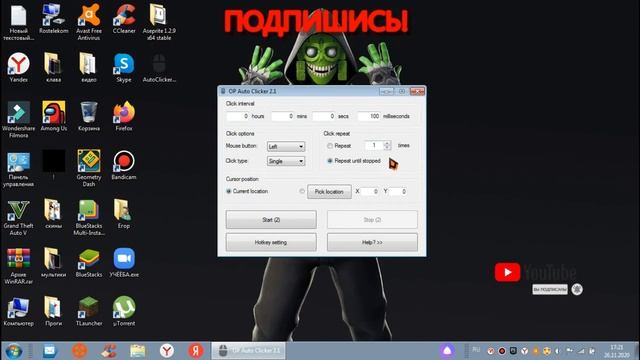The width and height of the screenshot is (640, 360).
Task: Open Bandicam desktop shortcut
Action: (x=124, y=165)
